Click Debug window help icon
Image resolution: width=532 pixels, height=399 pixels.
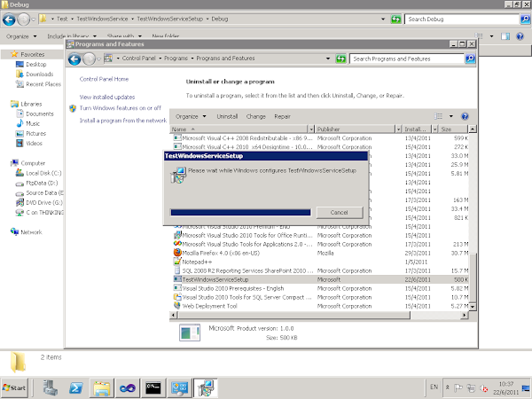(x=520, y=36)
